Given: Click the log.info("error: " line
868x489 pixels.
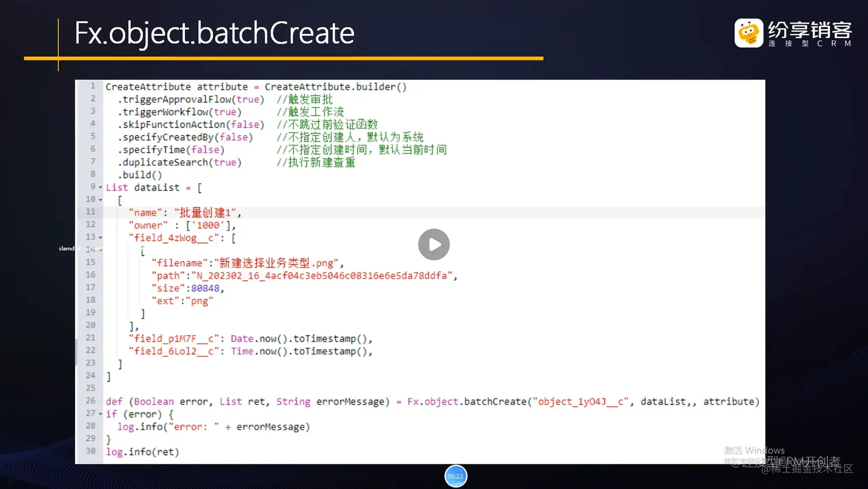Looking at the screenshot, I should coord(214,427).
